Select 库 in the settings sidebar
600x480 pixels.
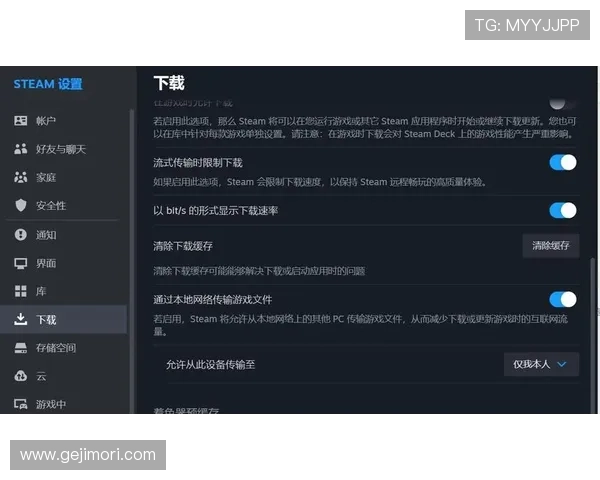tap(64, 291)
